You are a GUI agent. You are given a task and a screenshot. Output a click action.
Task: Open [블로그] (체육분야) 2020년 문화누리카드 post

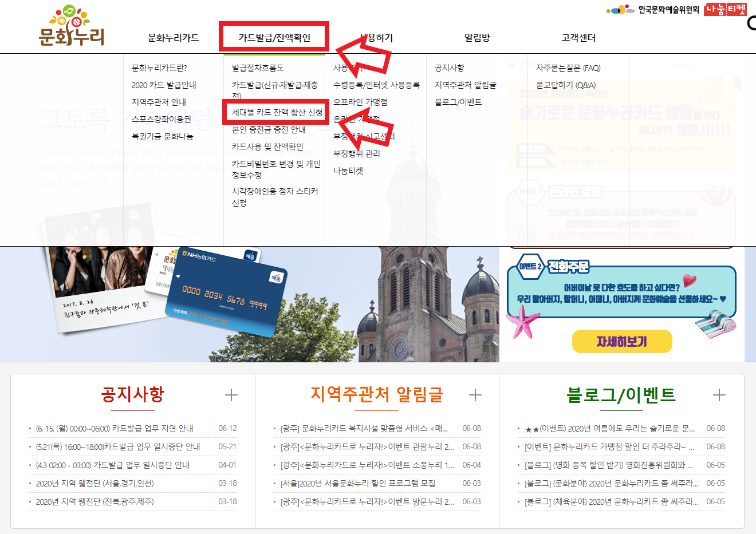tap(612, 501)
